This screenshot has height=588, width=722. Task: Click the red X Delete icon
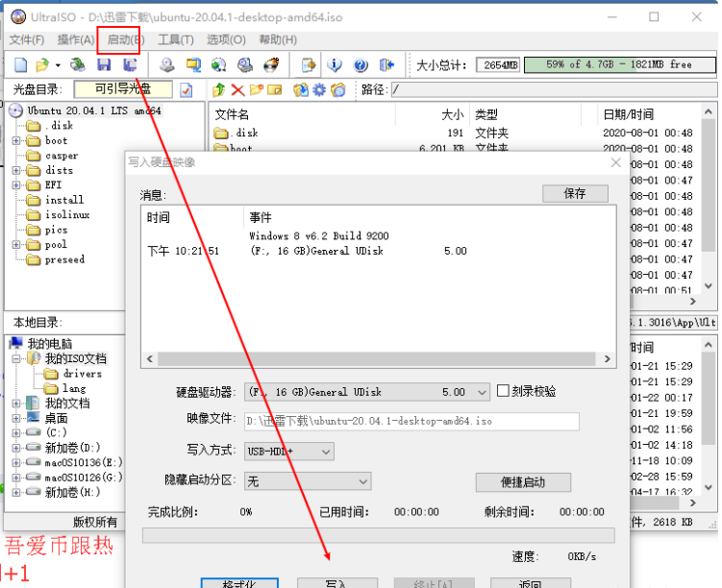click(237, 89)
